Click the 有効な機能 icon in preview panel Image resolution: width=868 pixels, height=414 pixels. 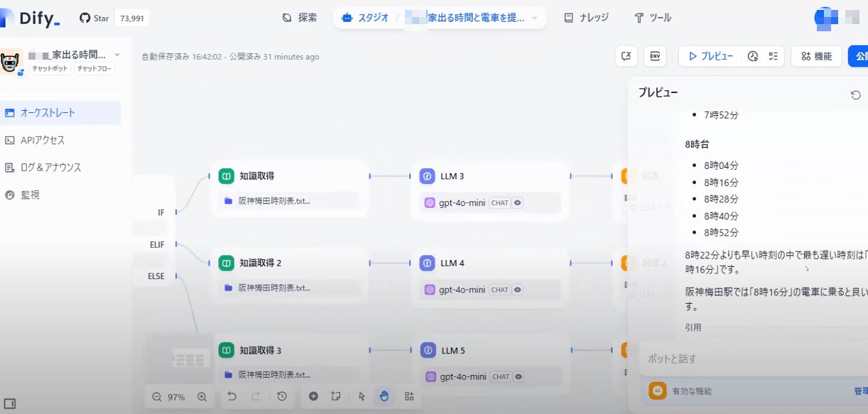point(657,391)
